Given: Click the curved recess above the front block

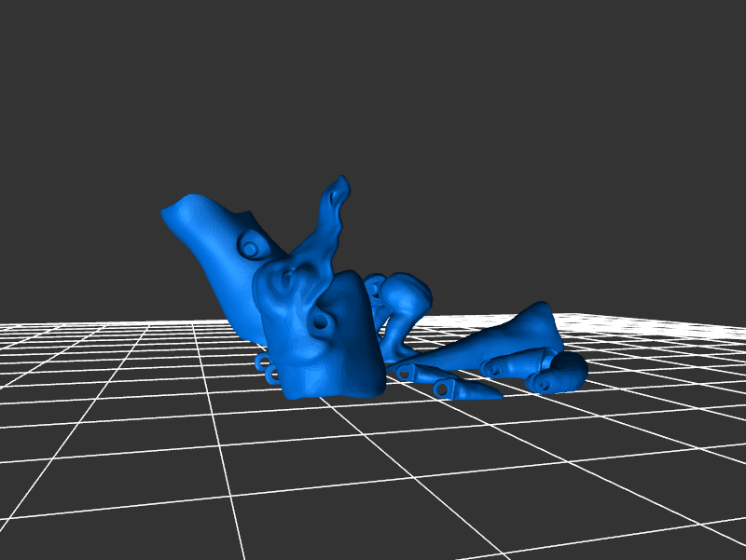Looking at the screenshot, I should pos(291,280).
